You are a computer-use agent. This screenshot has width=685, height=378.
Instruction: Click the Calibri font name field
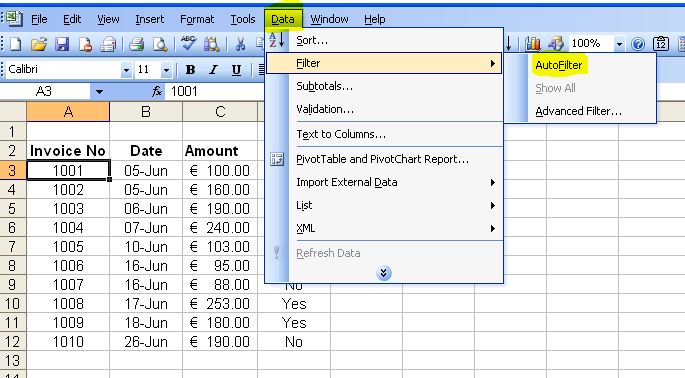pyautogui.click(x=64, y=70)
